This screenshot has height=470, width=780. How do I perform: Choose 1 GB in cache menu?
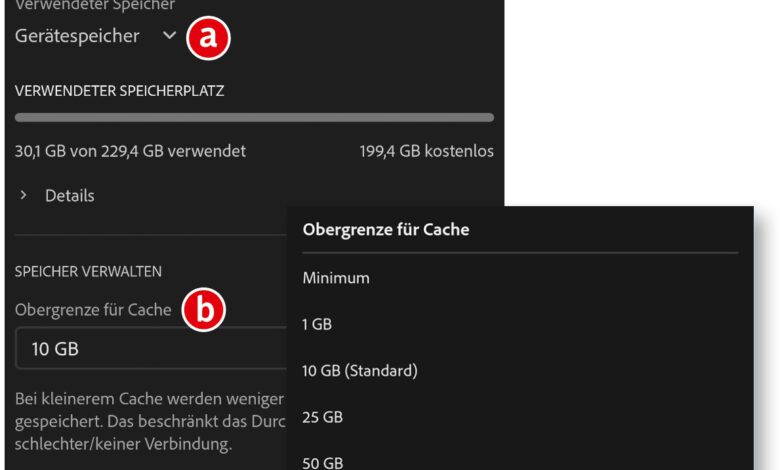tap(317, 325)
